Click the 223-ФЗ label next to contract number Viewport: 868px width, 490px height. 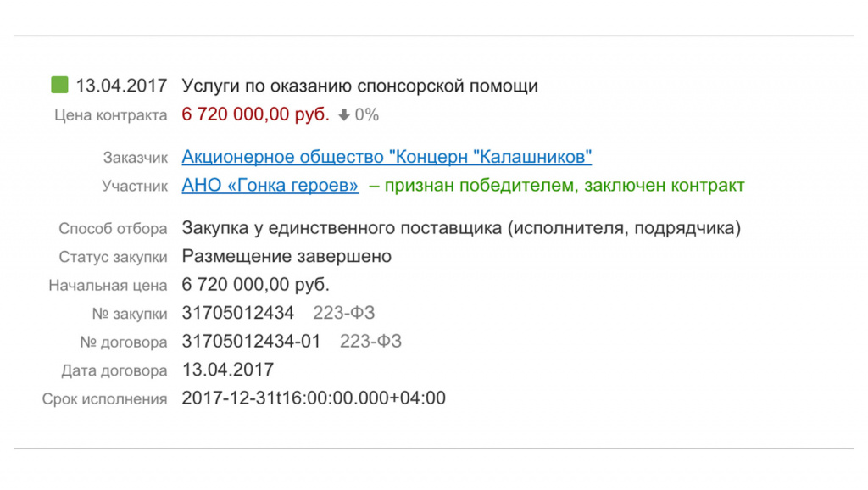tap(370, 341)
